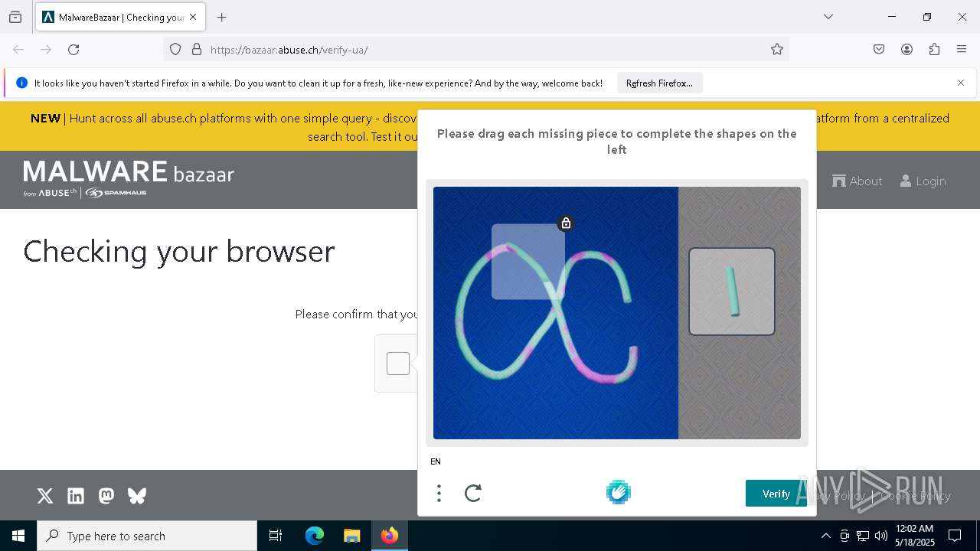
Task: Launch Microsoft Edge from taskbar
Action: [x=315, y=536]
